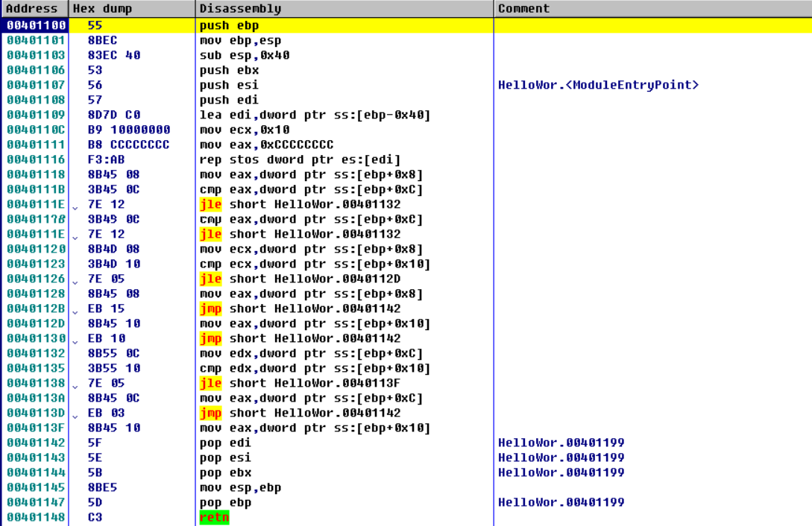The image size is (812, 526).
Task: Select the highlighted push ebp instruction
Action: click(229, 25)
